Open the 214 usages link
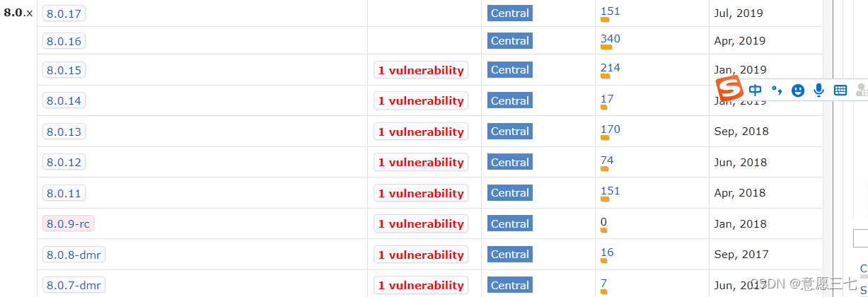 (610, 68)
